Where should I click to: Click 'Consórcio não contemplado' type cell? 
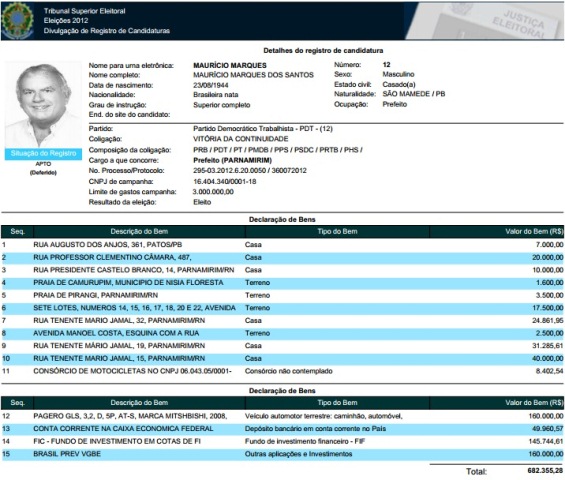[289, 371]
